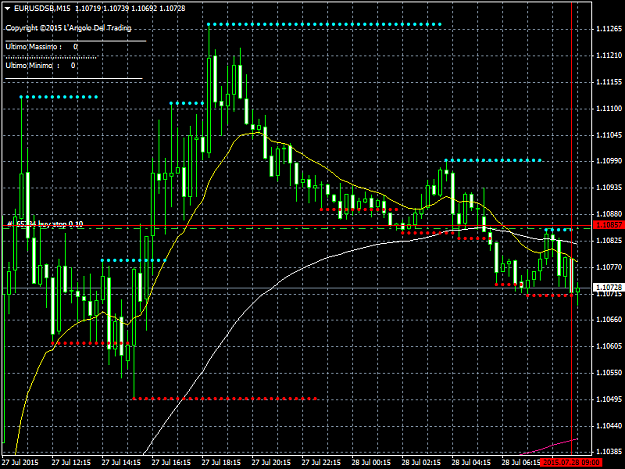
Task: Click the 27 Jul 2015 time label
Action: [x=20, y=463]
